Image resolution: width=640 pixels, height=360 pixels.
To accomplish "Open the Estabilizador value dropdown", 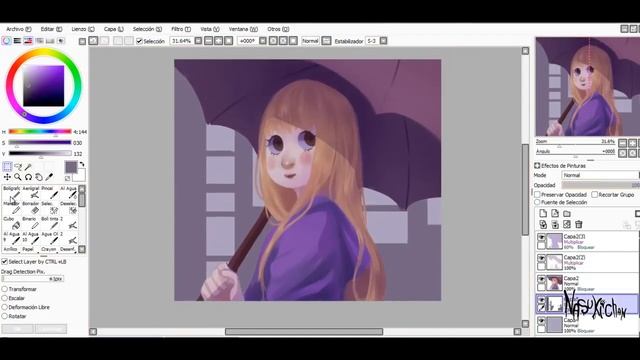I will tap(383, 41).
